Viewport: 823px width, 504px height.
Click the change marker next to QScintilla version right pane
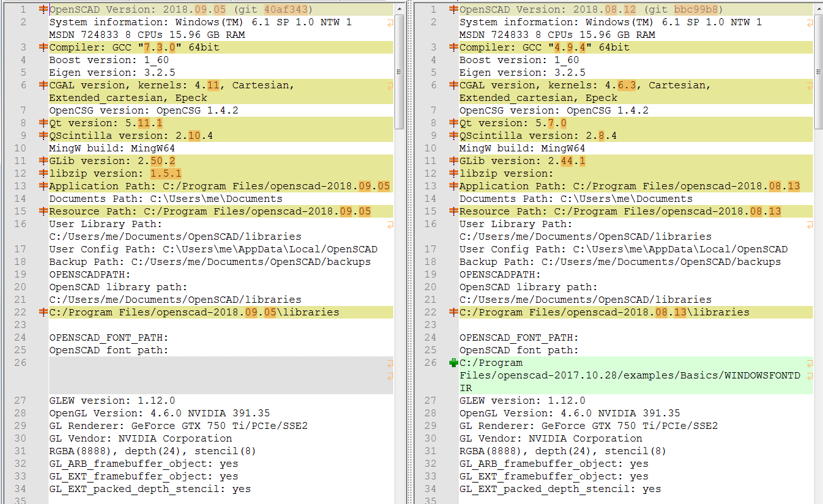coord(453,135)
